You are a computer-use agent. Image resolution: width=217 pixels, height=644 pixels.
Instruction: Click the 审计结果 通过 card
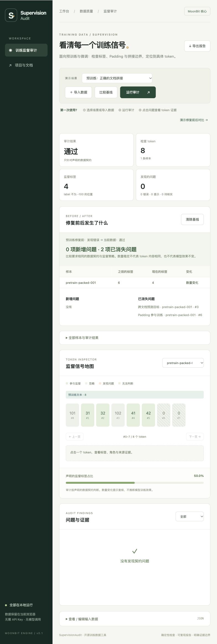pos(96,150)
